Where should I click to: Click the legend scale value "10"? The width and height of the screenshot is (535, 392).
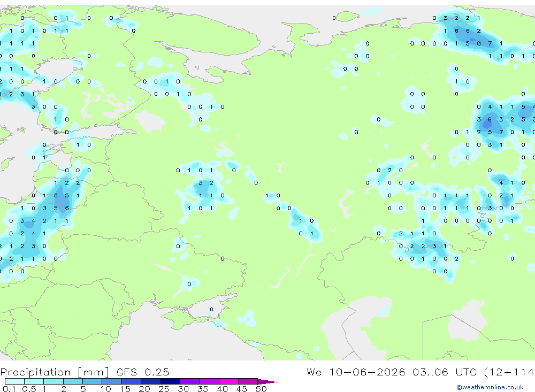(106, 389)
